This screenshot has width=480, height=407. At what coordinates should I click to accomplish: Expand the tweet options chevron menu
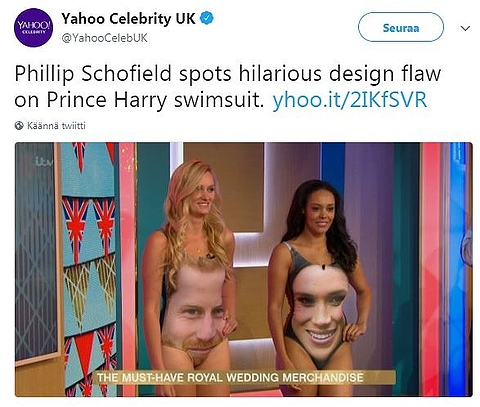[x=465, y=28]
